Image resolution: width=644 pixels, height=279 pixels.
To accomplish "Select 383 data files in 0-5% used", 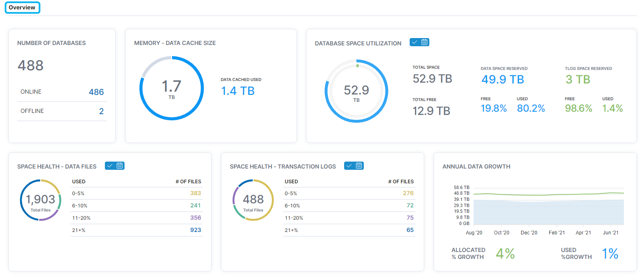I will pos(195,193).
